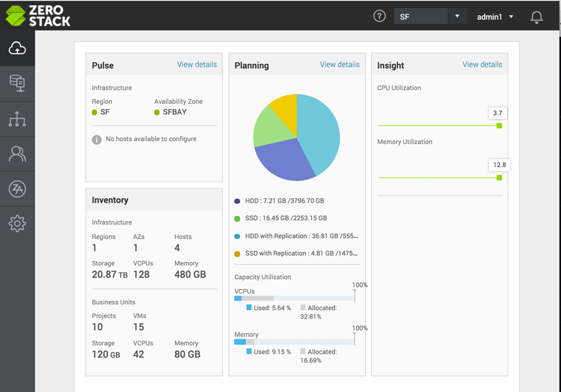Click the infrastructure VCPUs value 128
Image resolution: width=561 pixels, height=392 pixels.
click(141, 275)
